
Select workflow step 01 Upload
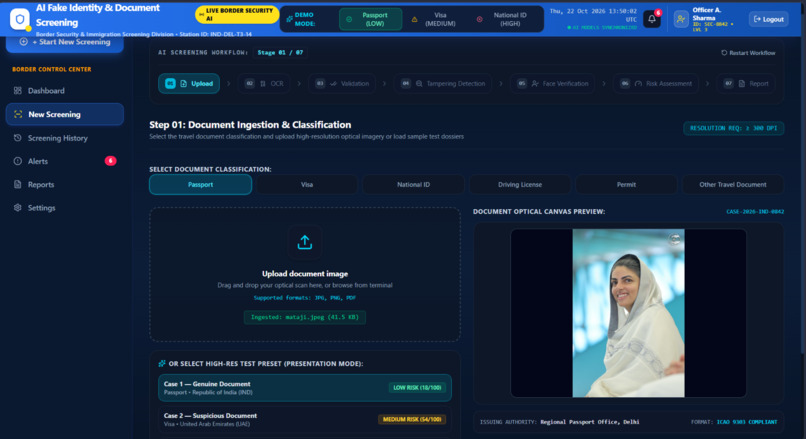coord(189,83)
